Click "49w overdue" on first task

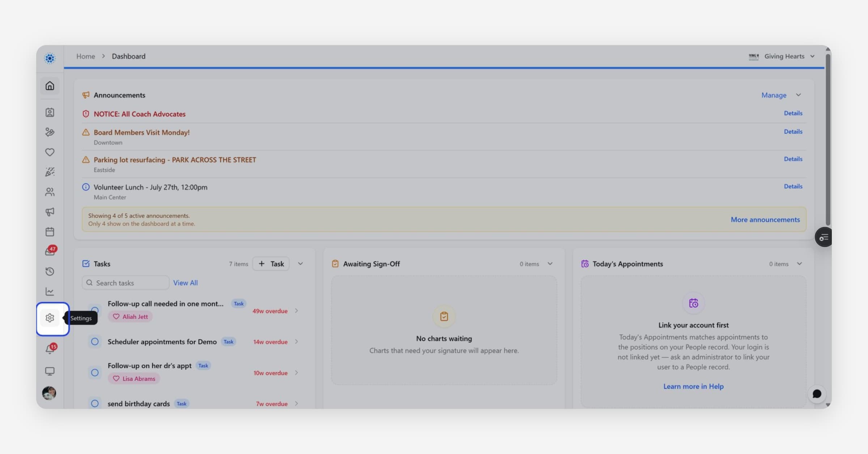[270, 311]
